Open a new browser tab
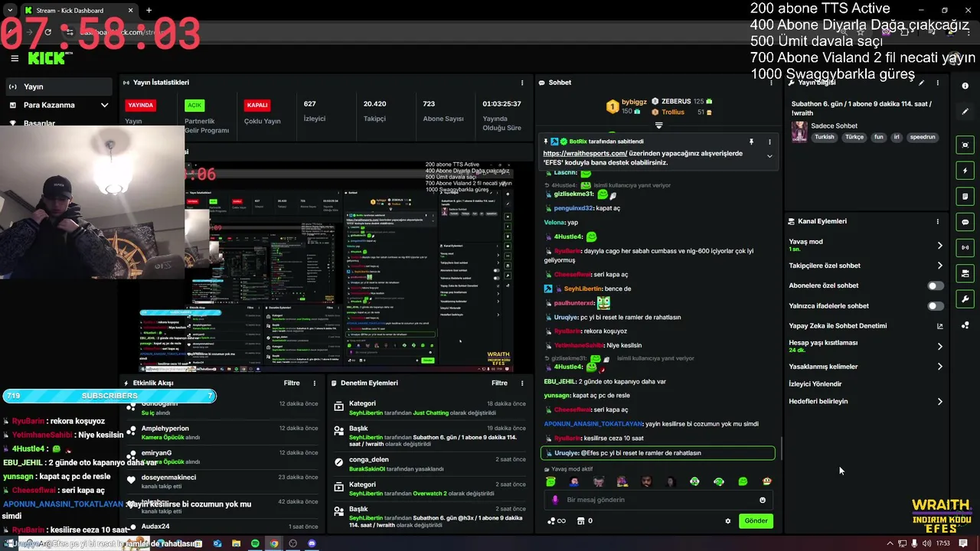 tap(149, 11)
